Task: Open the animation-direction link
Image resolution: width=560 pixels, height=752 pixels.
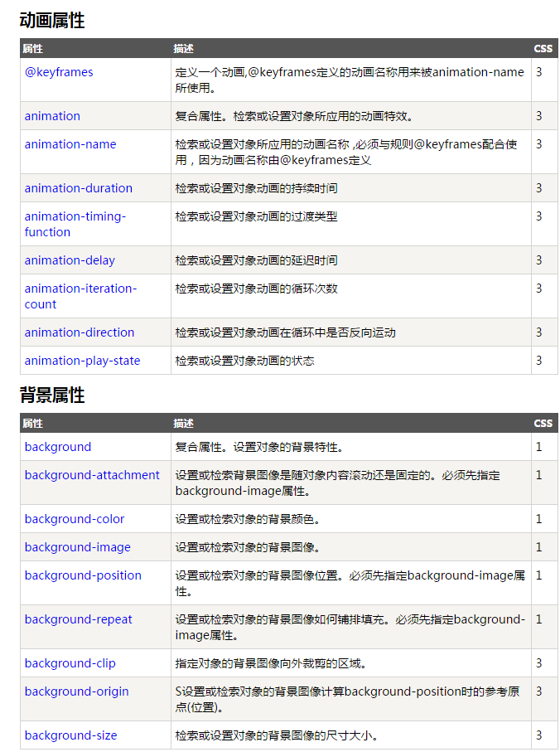Action: [80, 332]
